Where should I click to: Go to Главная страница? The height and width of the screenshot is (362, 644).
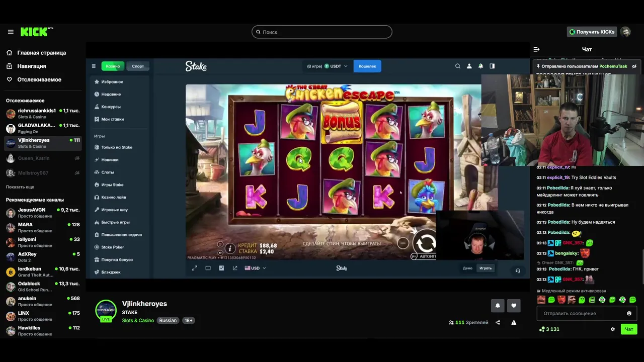point(36,52)
